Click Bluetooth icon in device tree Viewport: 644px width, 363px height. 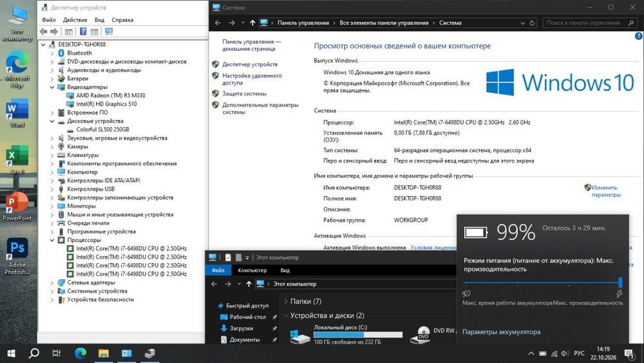pos(61,53)
